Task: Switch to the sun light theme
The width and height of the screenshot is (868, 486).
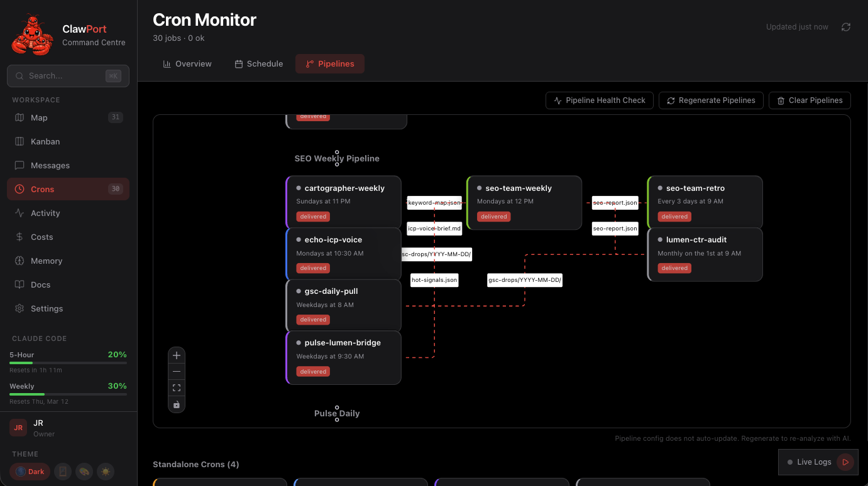Action: pos(105,472)
